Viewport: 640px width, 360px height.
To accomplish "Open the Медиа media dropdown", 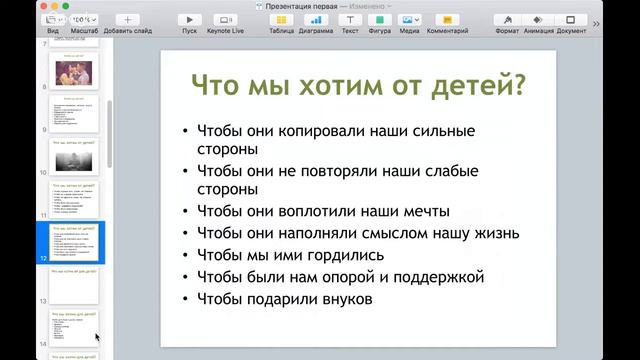I will click(409, 20).
